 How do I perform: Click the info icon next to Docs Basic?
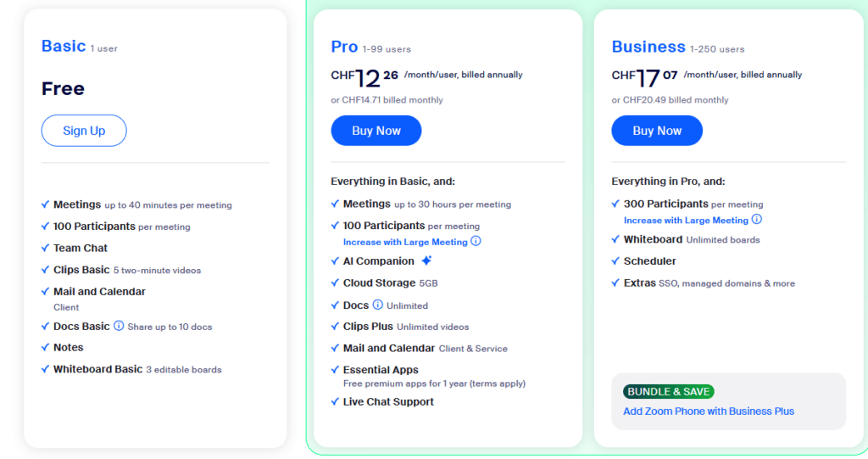(x=119, y=326)
